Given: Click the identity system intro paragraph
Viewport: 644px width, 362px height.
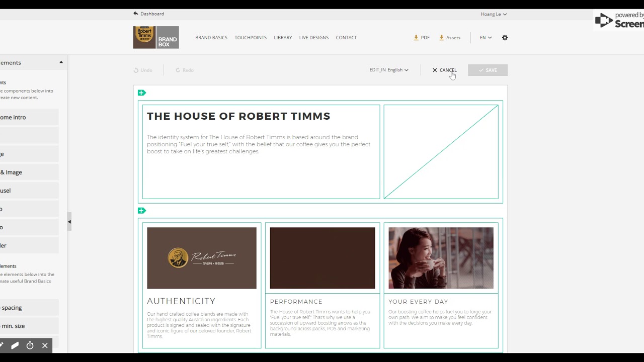Looking at the screenshot, I should 259,144.
